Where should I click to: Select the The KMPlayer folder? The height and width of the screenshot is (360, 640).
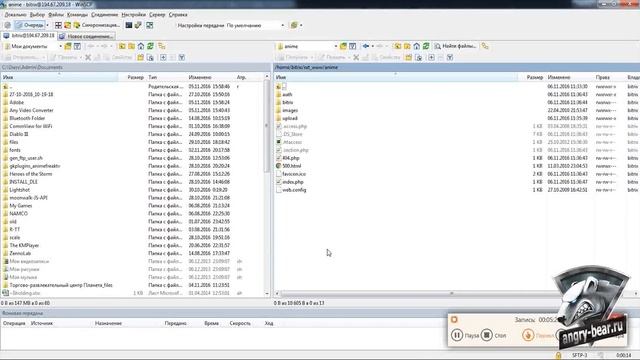coord(24,245)
